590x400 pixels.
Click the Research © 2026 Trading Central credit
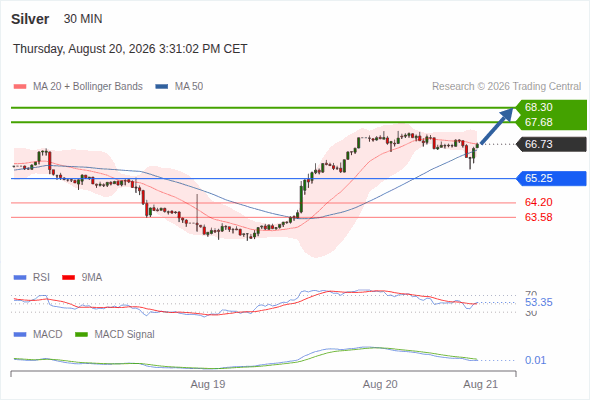pos(506,87)
